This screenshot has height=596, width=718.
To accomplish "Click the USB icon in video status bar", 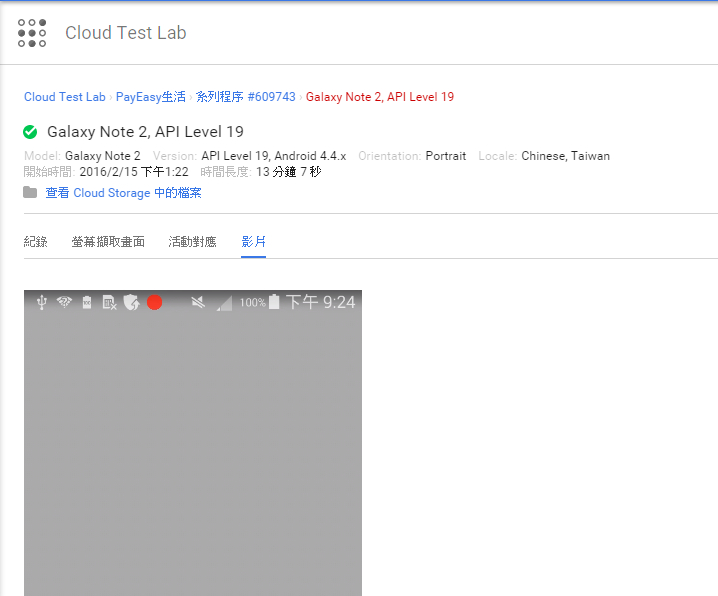I will [x=42, y=303].
